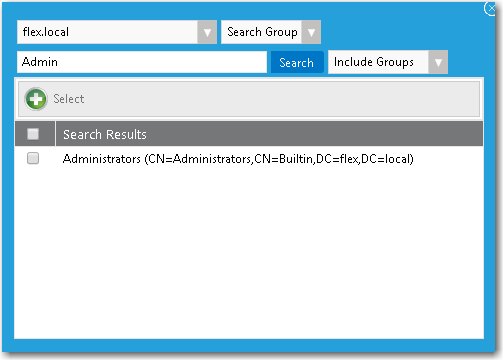Click empty white area below search results
The height and width of the screenshot is (360, 503).
(x=249, y=253)
